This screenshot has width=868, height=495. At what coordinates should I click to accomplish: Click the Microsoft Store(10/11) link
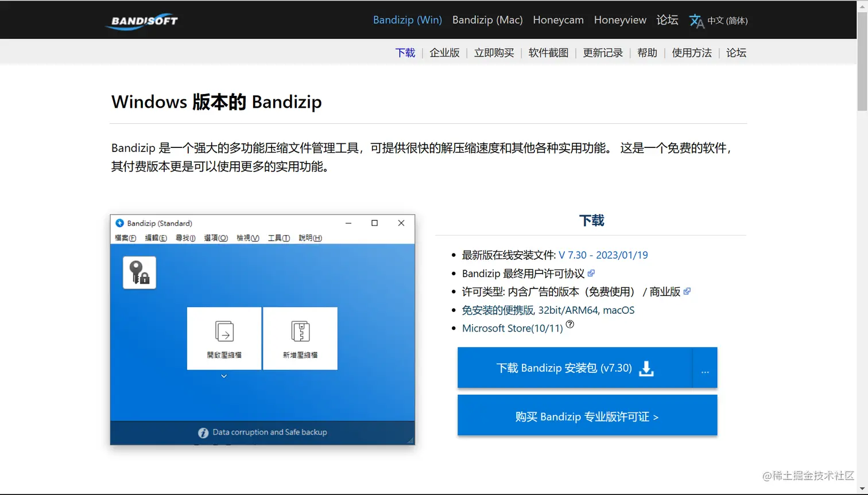click(512, 329)
